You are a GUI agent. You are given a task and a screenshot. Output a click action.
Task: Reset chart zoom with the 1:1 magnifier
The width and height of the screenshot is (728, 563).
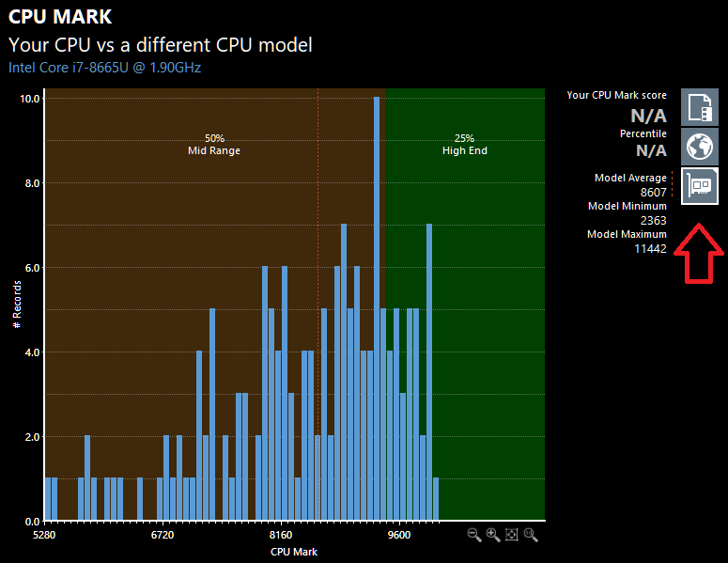[531, 535]
